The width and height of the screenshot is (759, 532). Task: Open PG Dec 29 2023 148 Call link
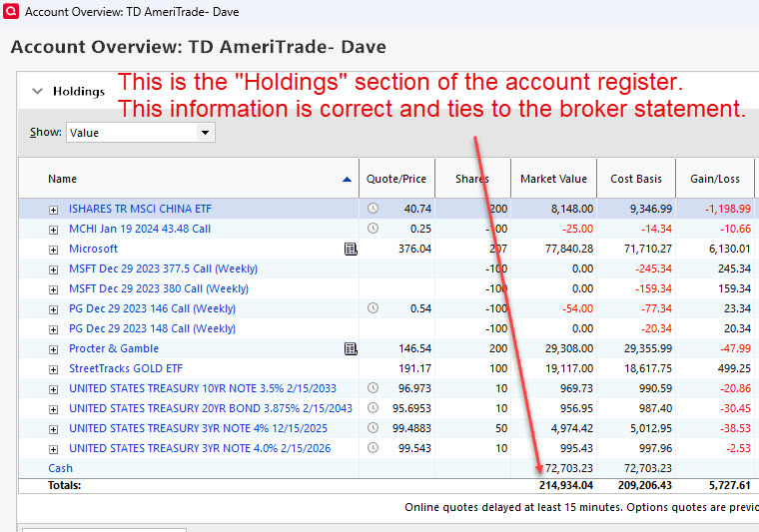(153, 328)
